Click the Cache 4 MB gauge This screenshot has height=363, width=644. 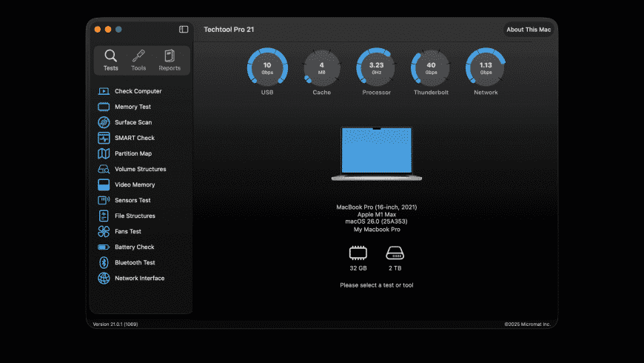[x=321, y=68]
